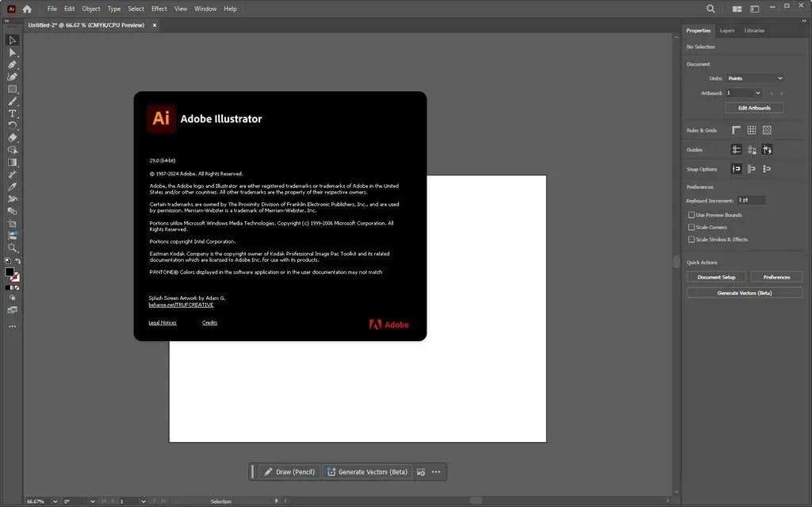This screenshot has width=812, height=507.
Task: Open more options on contextual task bar
Action: [x=436, y=472]
